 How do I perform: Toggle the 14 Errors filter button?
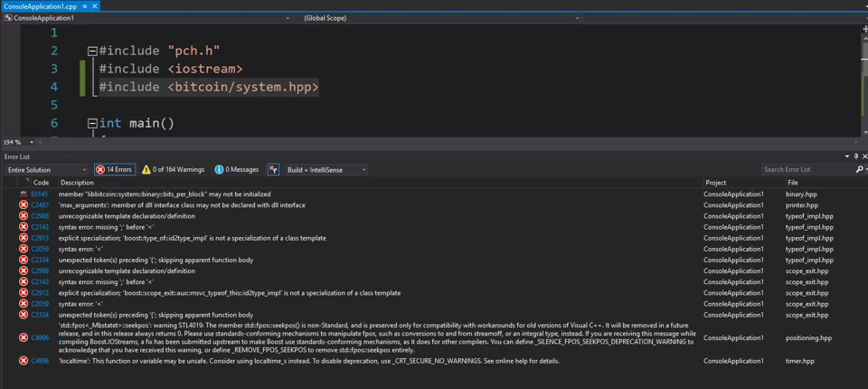115,169
